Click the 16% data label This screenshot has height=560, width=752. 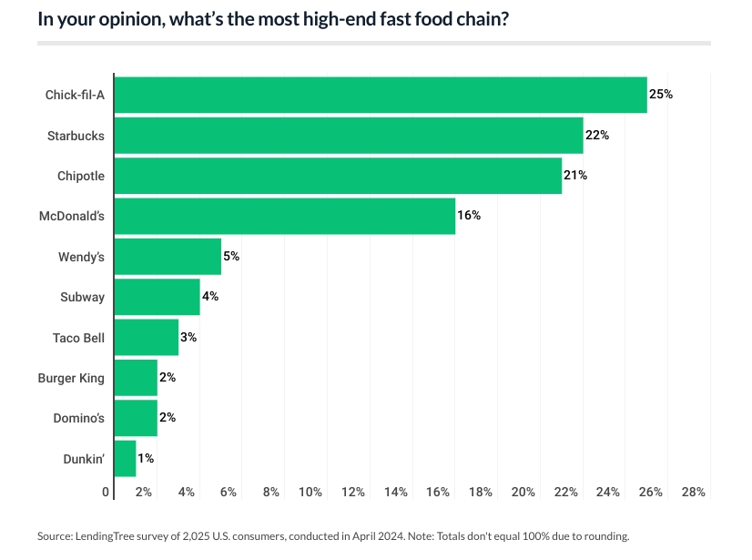[469, 216]
